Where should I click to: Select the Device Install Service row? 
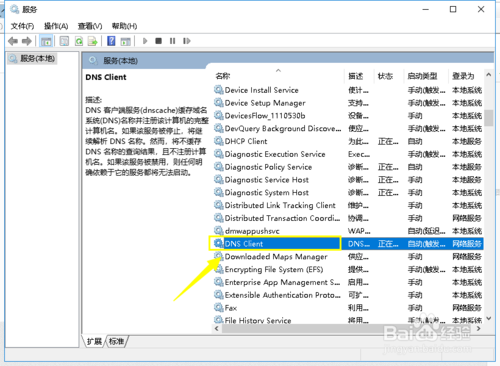(x=348, y=90)
